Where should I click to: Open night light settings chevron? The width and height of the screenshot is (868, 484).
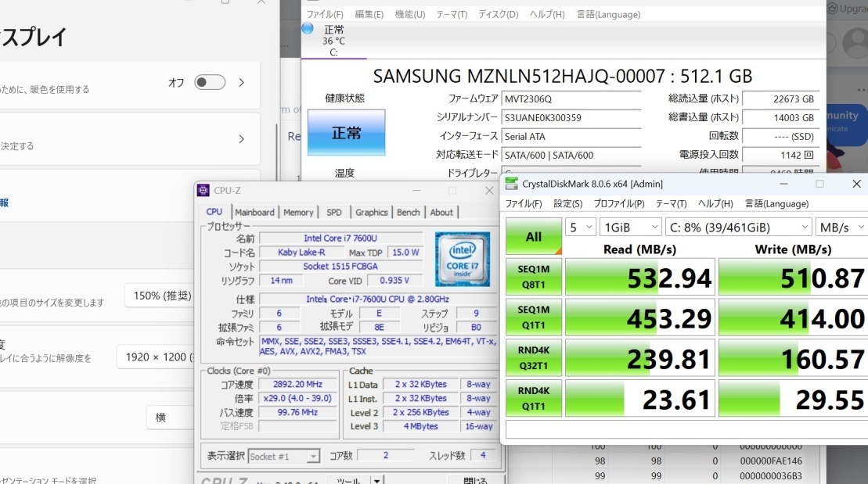tap(241, 82)
